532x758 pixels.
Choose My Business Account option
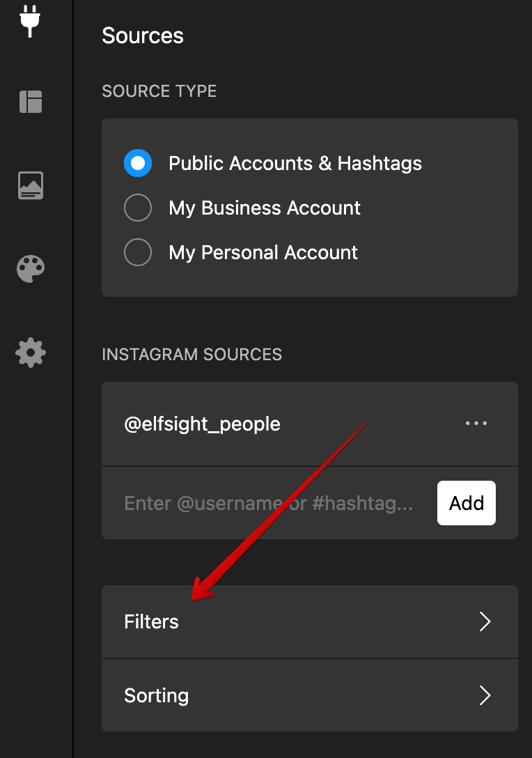[138, 208]
